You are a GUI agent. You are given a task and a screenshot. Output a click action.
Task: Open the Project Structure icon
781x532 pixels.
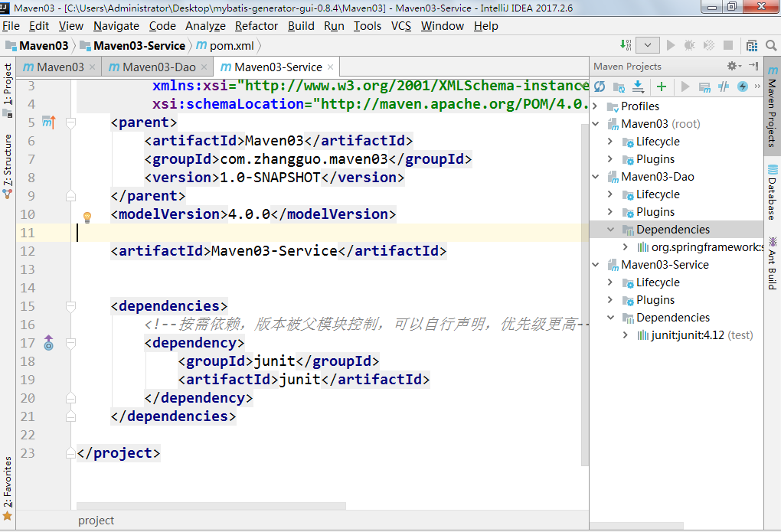(x=752, y=46)
